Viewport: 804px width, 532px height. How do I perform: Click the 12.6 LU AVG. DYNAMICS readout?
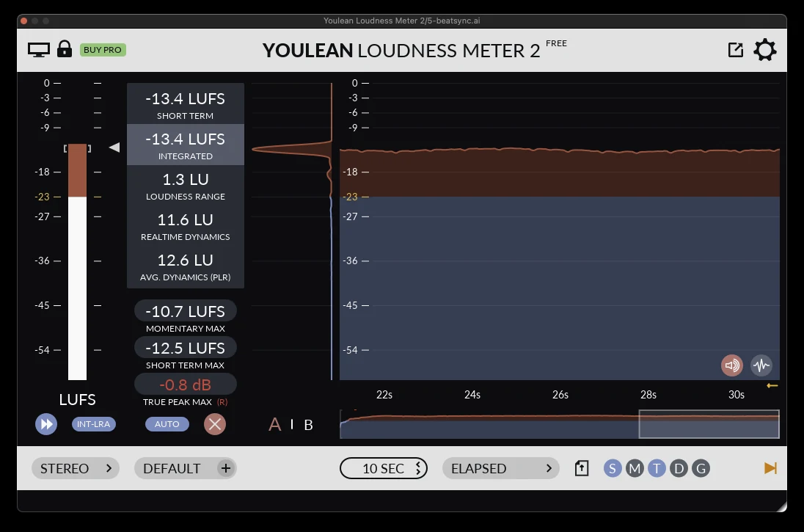[x=185, y=267]
